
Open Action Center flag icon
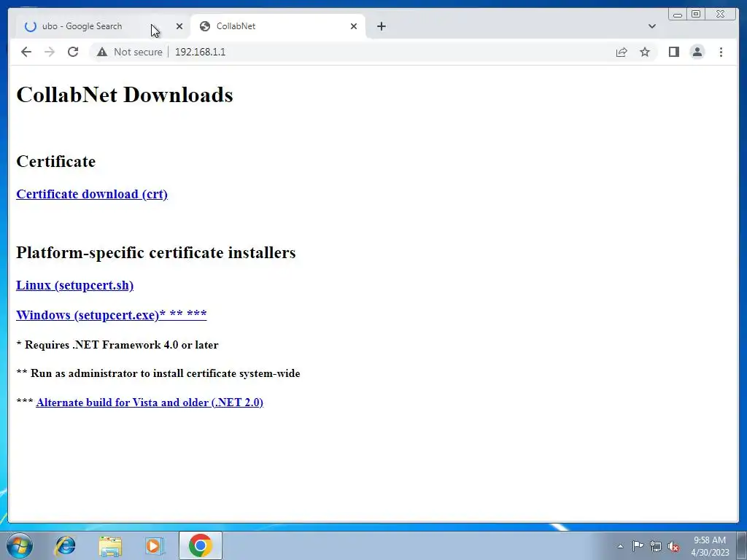pyautogui.click(x=638, y=546)
